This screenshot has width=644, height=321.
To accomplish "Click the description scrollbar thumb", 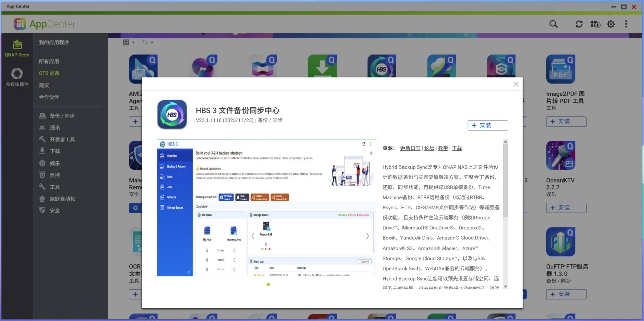I will 505,181.
